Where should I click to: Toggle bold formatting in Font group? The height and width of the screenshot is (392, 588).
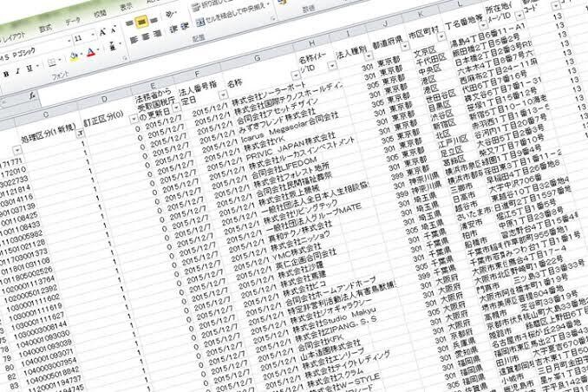point(6,75)
